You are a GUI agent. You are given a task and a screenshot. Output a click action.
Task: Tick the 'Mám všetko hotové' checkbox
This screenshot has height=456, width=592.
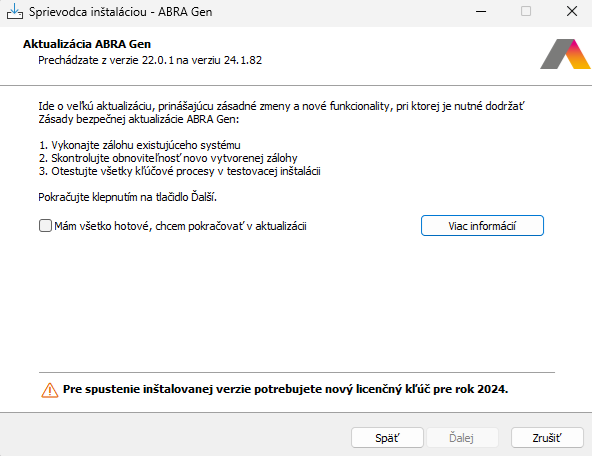pyautogui.click(x=45, y=226)
